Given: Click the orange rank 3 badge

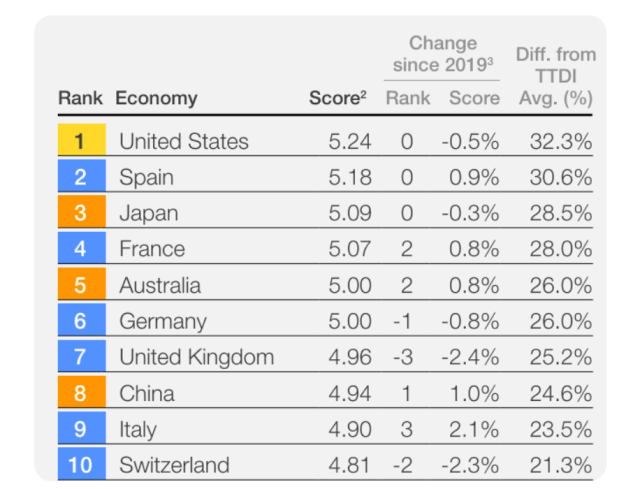Looking at the screenshot, I should pos(80,213).
